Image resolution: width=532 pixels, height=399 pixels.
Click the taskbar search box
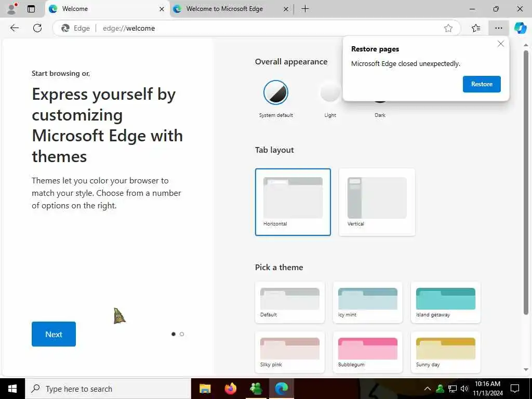point(108,389)
